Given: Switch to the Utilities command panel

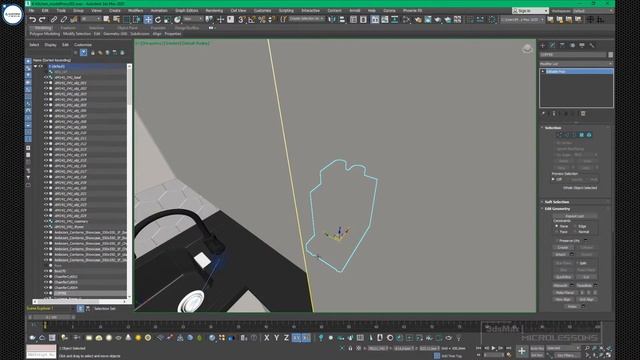Looking at the screenshot, I should [x=592, y=45].
